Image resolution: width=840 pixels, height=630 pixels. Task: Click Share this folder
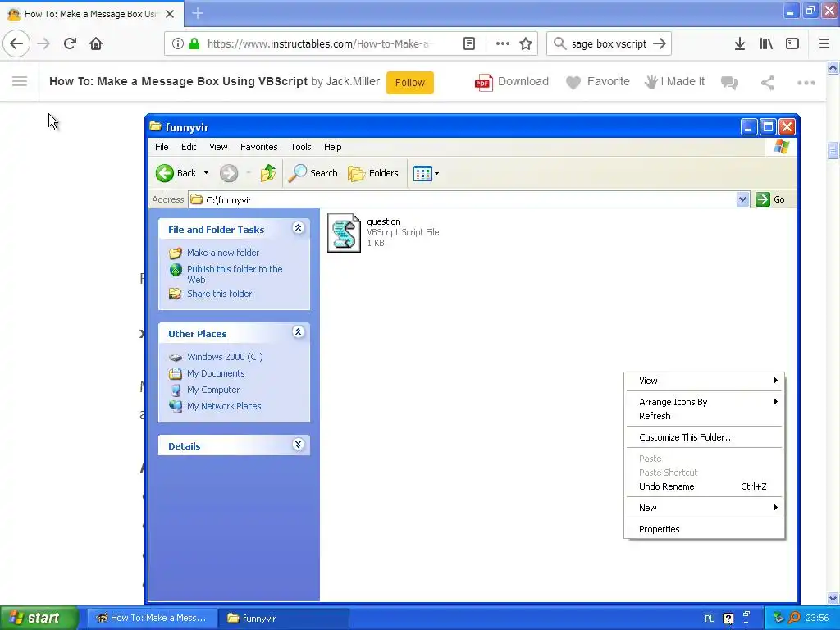219,294
